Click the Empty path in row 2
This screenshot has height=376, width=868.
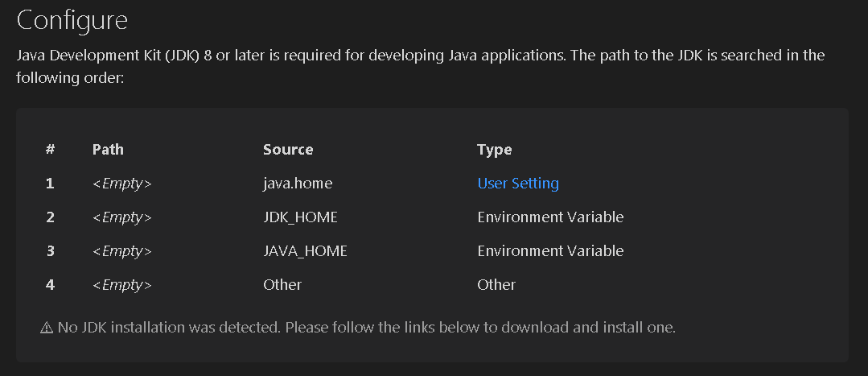121,217
